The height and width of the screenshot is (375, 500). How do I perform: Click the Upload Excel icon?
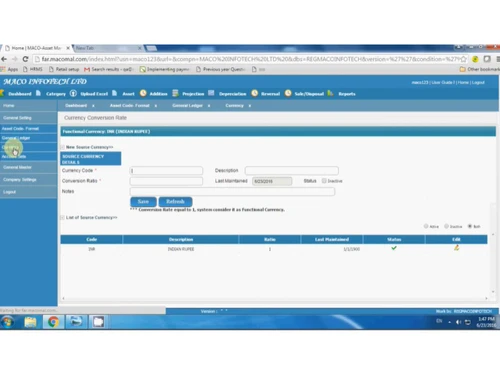73,93
